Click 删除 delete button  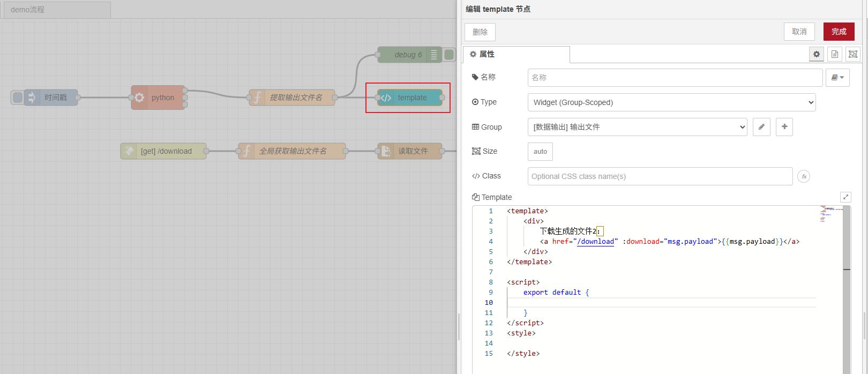[480, 32]
